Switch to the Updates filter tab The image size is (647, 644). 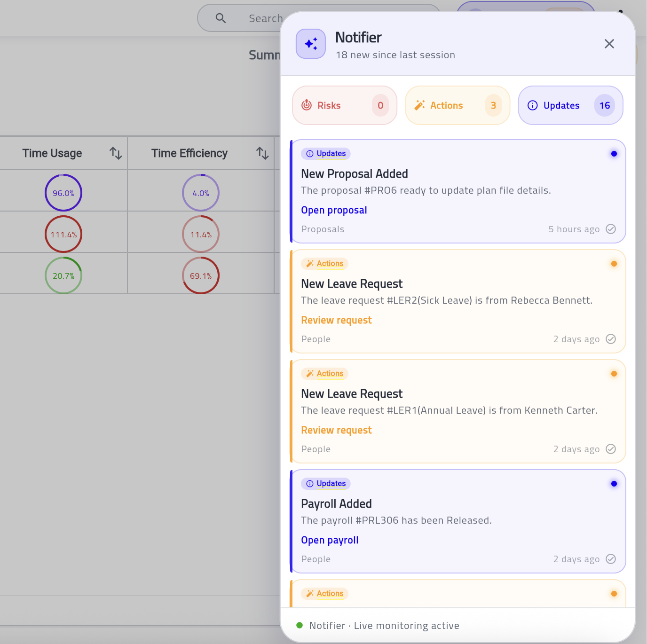click(x=570, y=105)
